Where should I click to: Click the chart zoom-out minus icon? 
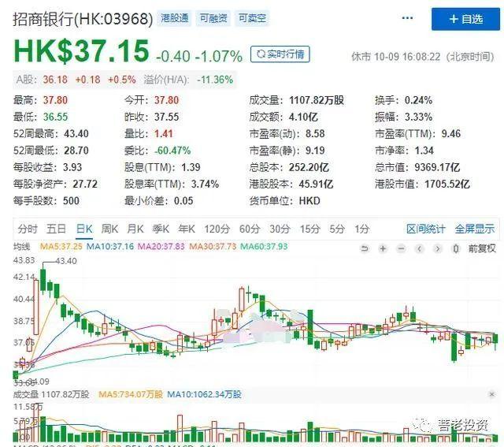pos(401,248)
